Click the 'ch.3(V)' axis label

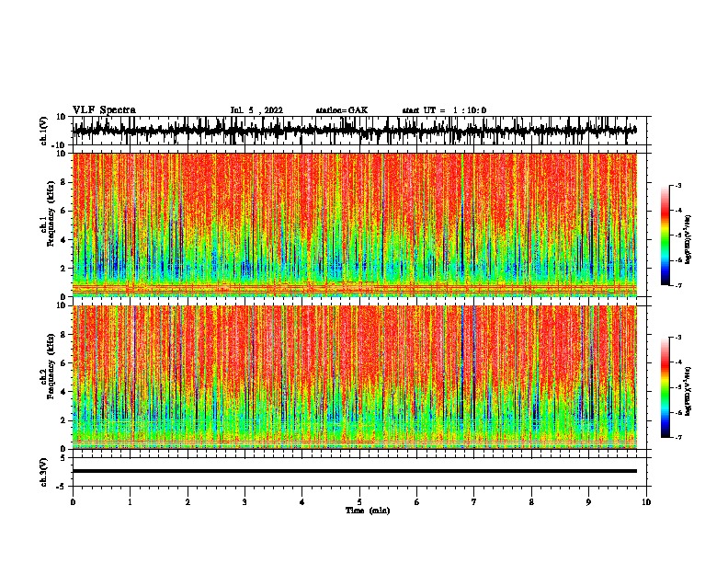coord(44,472)
